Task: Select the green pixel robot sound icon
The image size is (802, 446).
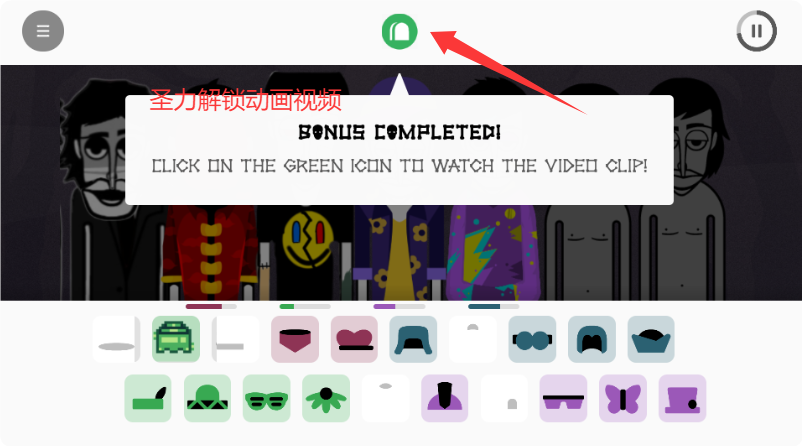Action: click(x=176, y=339)
